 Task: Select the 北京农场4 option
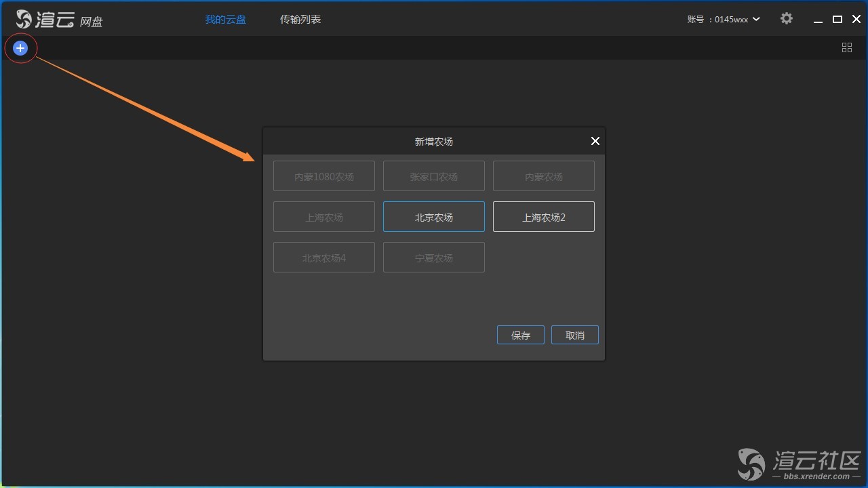tap(324, 258)
